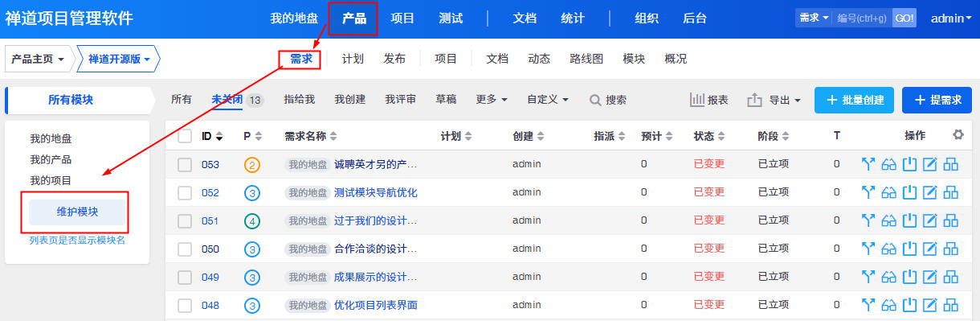Click priority badge 2 in row 053
This screenshot has height=321, width=980.
click(252, 165)
